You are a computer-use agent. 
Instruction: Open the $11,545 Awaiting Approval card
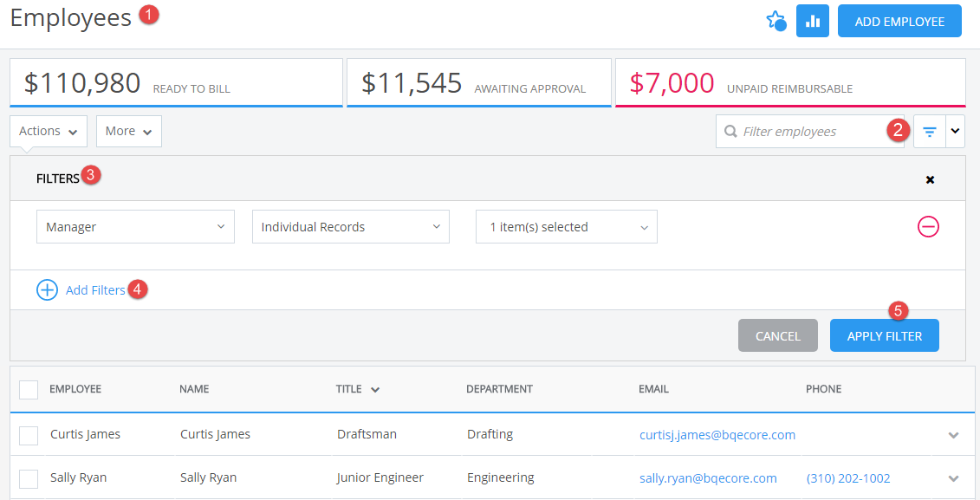[x=479, y=83]
